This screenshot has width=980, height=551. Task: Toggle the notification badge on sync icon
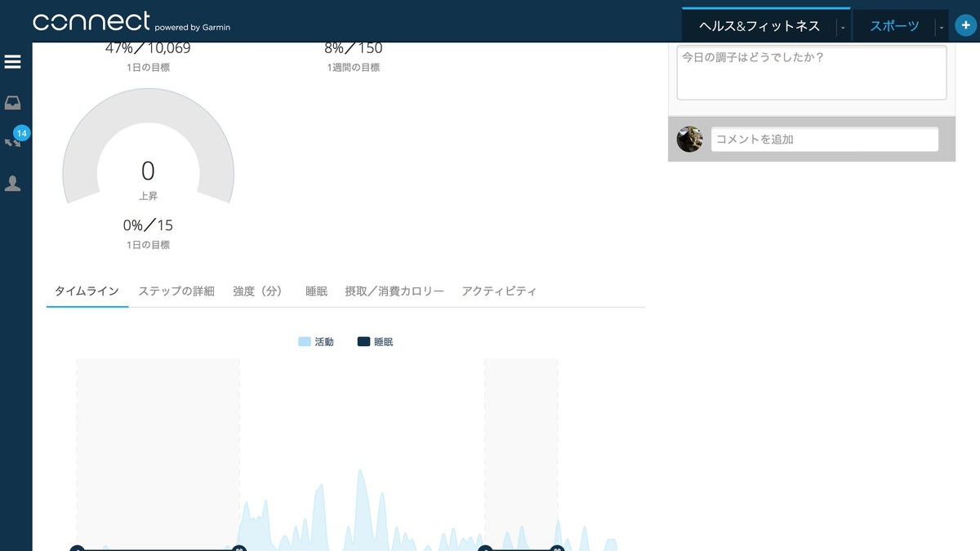(x=22, y=132)
